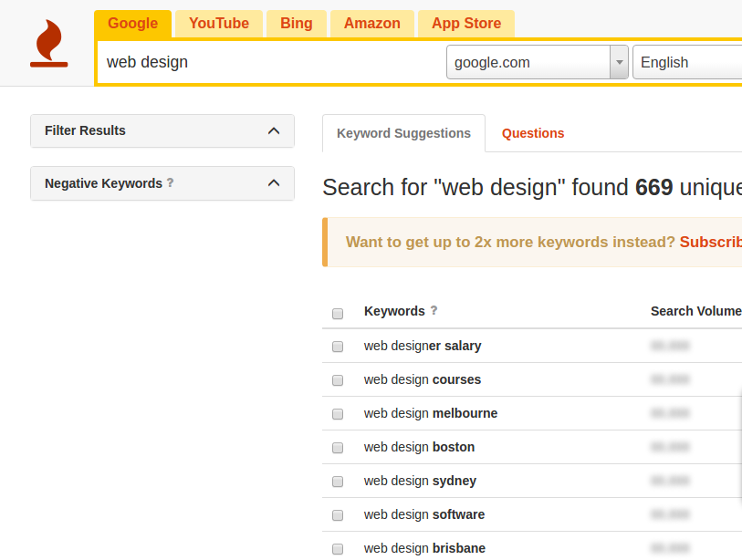
Task: Open the google.com domain dropdown
Action: (537, 62)
